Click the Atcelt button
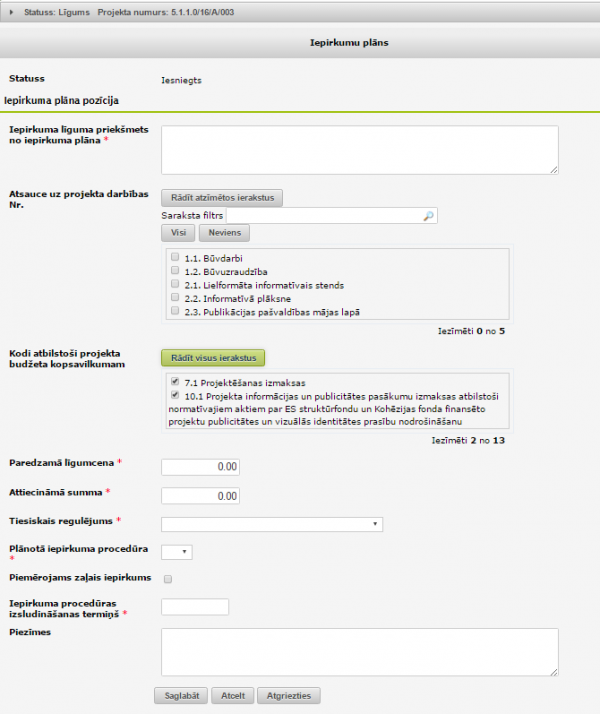The width and height of the screenshot is (600, 714). [x=232, y=695]
